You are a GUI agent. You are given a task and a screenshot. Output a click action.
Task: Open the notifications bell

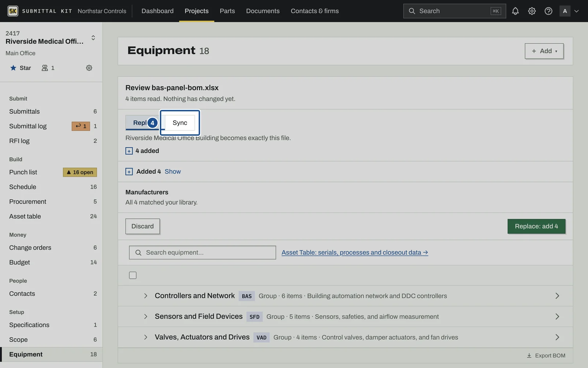(x=515, y=11)
